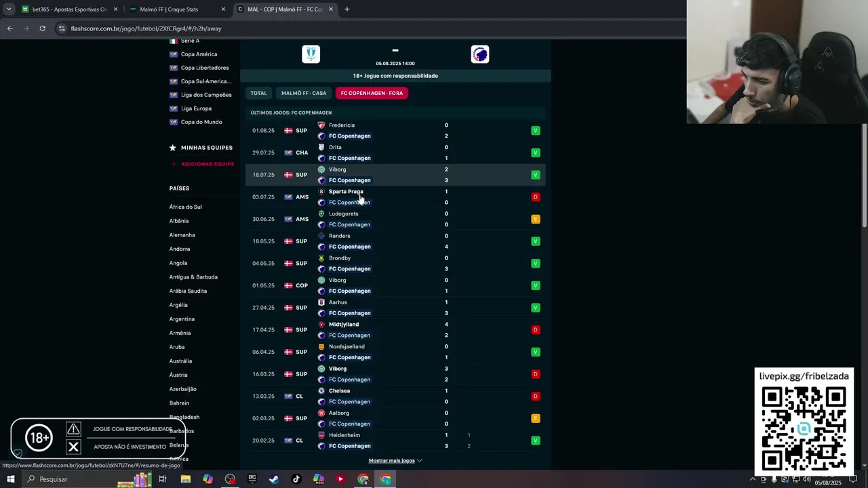Switch to the MAL - COP Flashscore tab

click(285, 9)
